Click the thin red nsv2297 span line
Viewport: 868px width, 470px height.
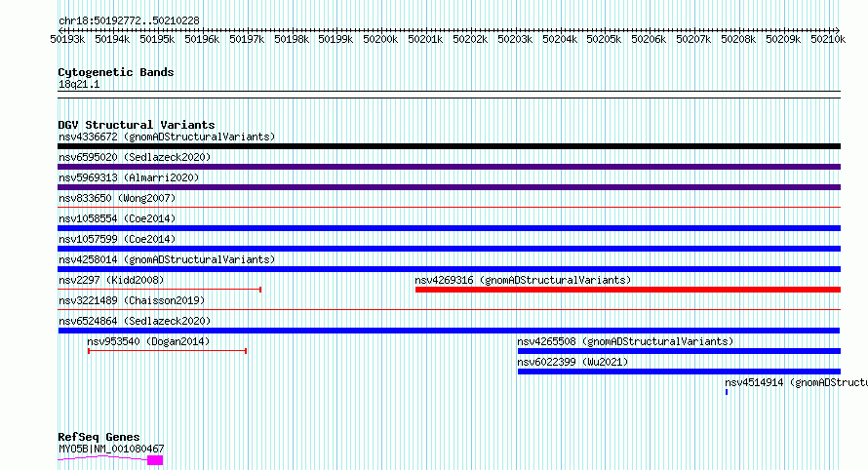coord(159,289)
